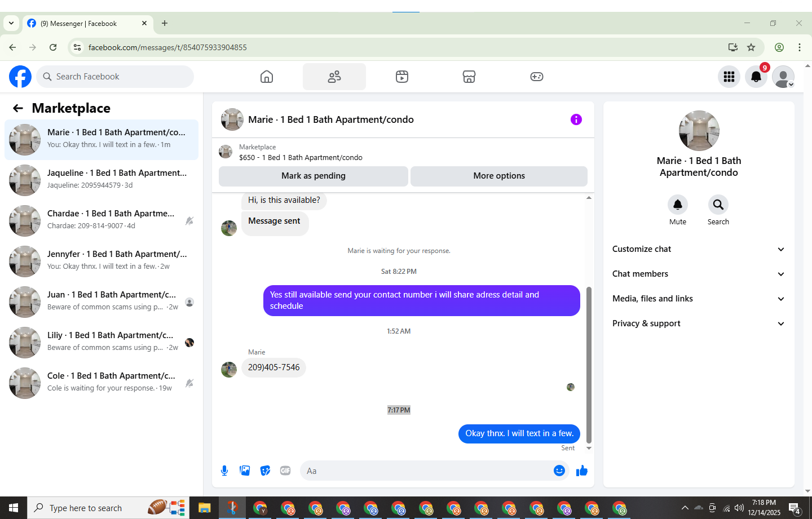812x519 pixels.
Task: Open the Reels video icon
Action: [402, 77]
